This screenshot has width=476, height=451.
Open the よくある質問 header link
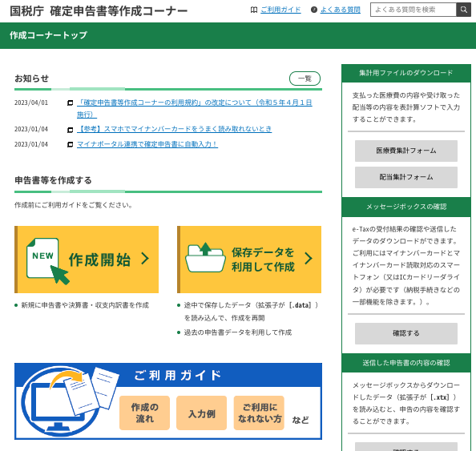click(341, 10)
